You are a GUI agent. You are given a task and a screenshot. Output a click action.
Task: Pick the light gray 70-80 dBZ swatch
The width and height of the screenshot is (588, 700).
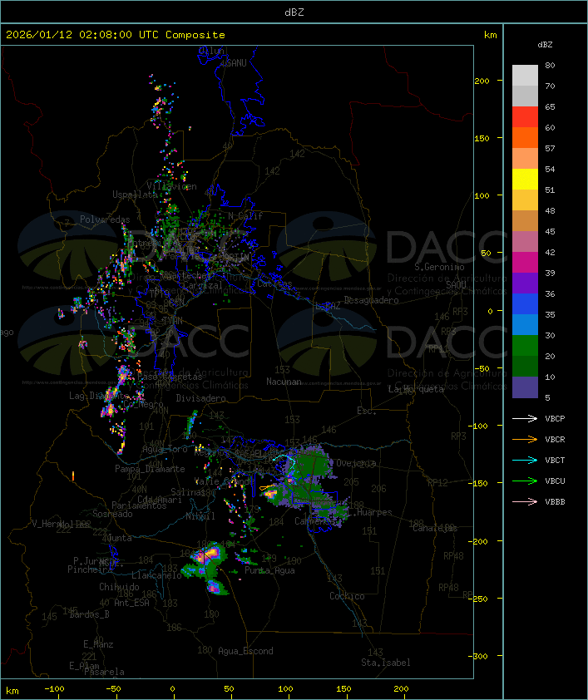click(525, 76)
